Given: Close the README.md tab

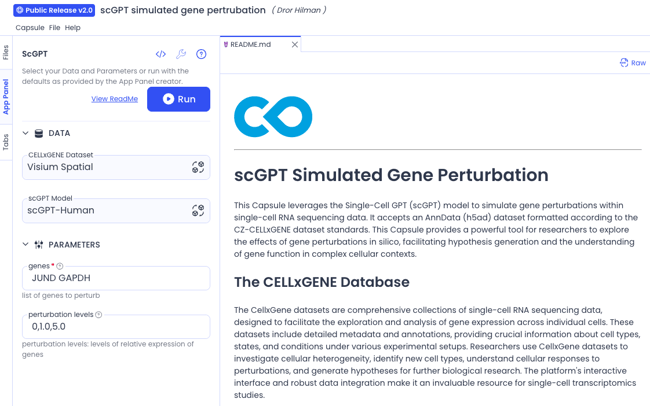Looking at the screenshot, I should [295, 44].
